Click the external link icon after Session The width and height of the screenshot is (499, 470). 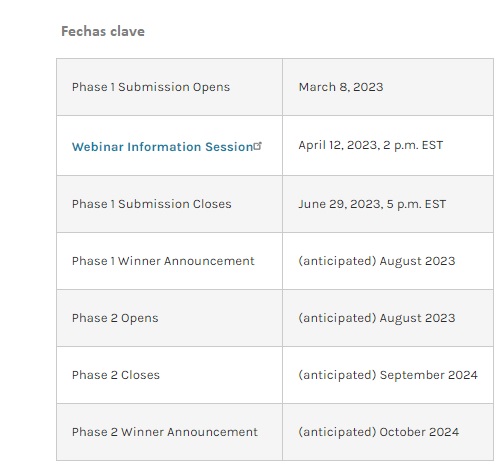point(258,146)
